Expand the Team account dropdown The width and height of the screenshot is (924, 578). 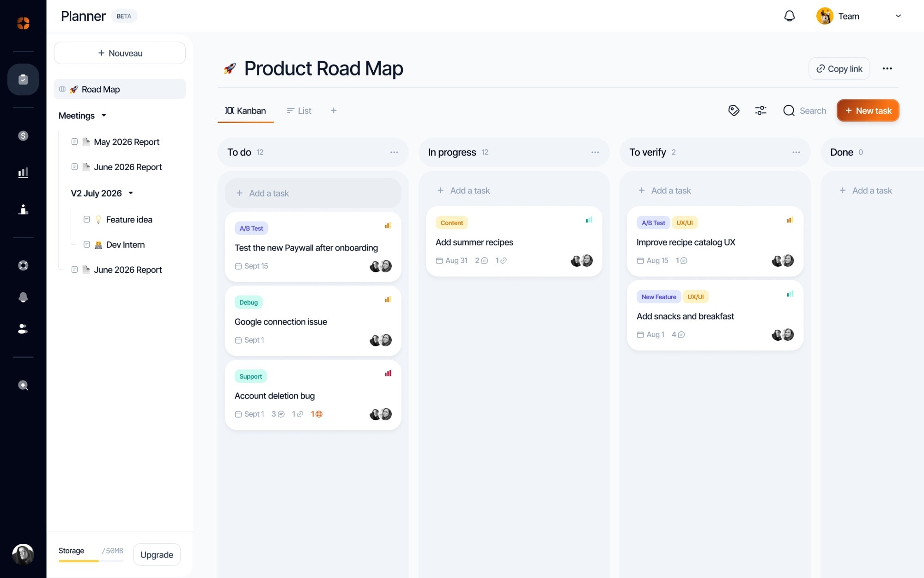(x=898, y=16)
